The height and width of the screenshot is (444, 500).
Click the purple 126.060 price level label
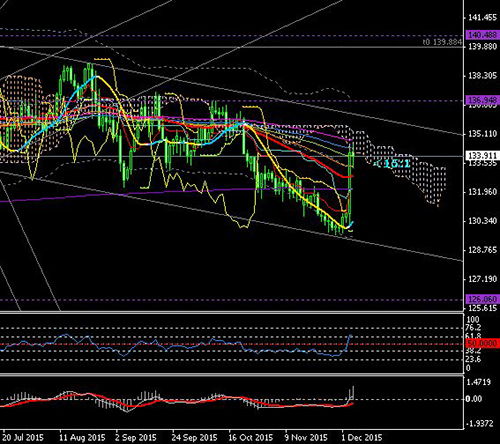coord(482,299)
